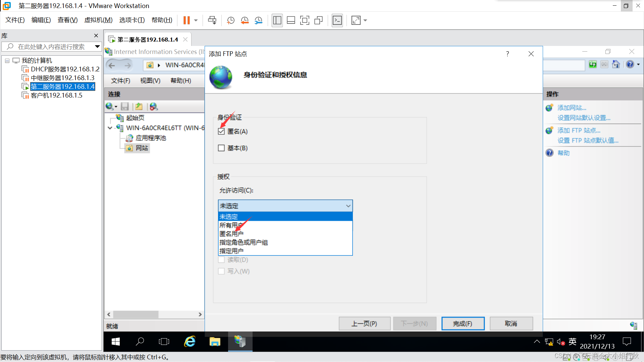This screenshot has width=644, height=362.
Task: Click the 添加网站... action link
Action: point(572,108)
